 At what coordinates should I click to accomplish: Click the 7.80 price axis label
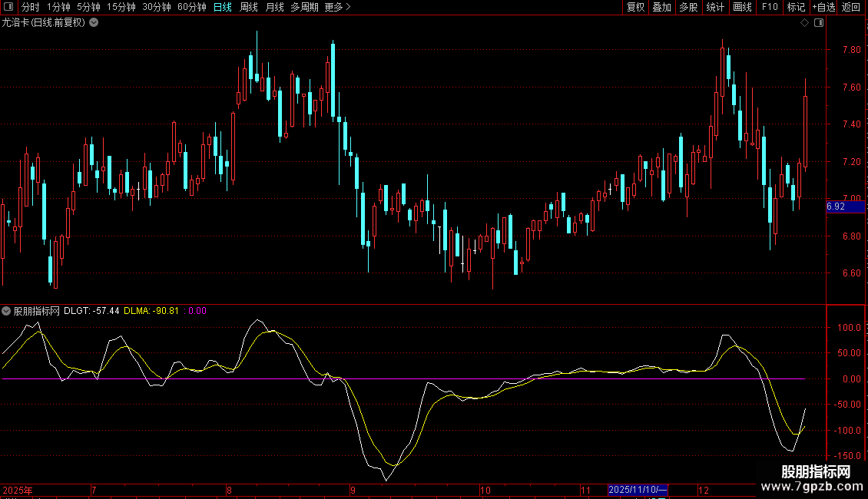(x=851, y=50)
